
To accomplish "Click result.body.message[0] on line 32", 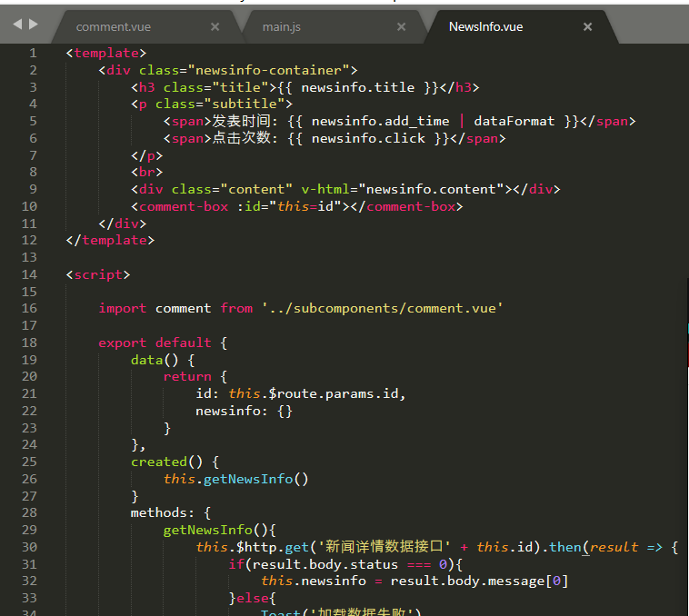I will click(479, 581).
